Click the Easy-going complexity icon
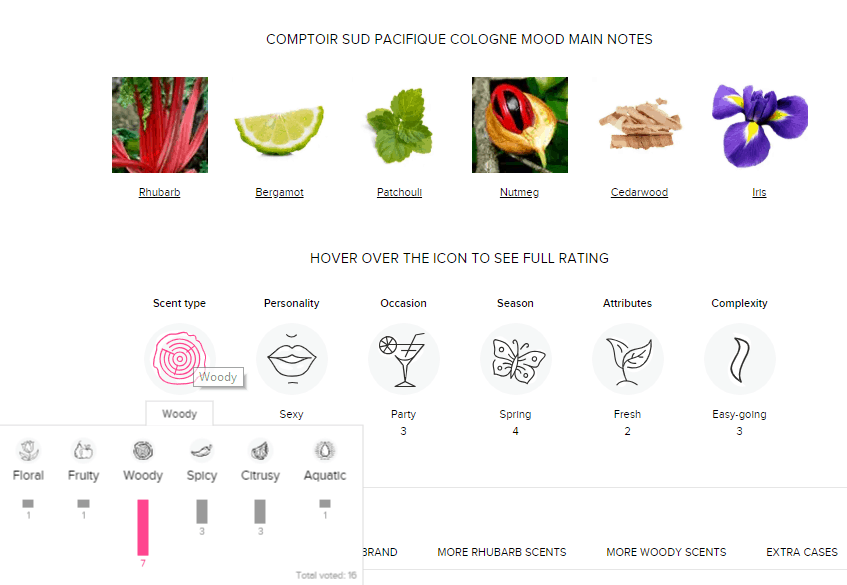This screenshot has width=847, height=585. point(740,359)
